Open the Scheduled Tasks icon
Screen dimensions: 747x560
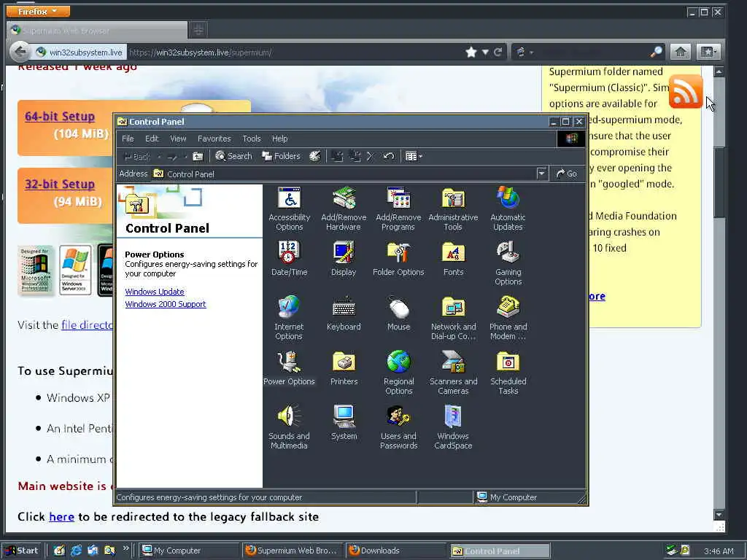508,373
